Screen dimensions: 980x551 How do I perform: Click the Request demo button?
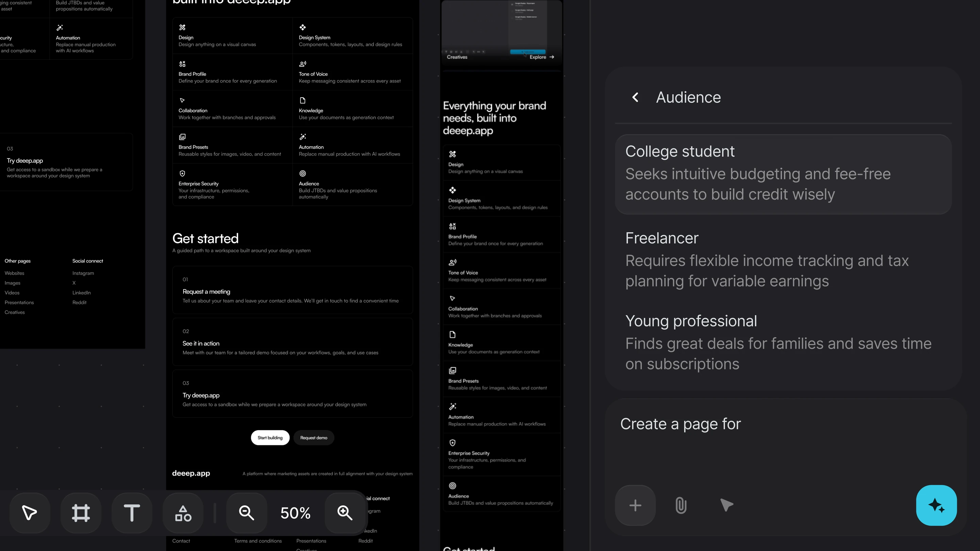click(314, 438)
